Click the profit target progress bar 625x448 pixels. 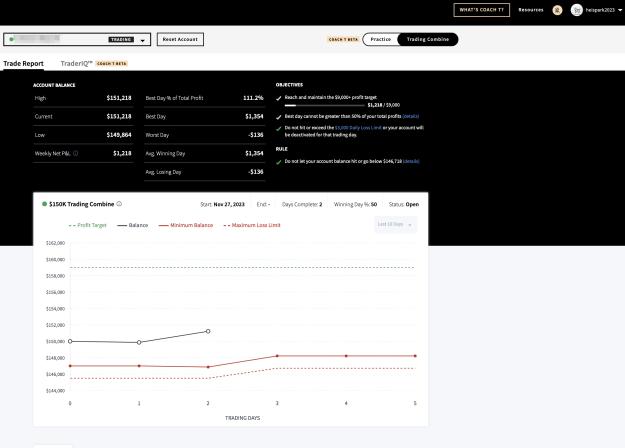tap(324, 106)
